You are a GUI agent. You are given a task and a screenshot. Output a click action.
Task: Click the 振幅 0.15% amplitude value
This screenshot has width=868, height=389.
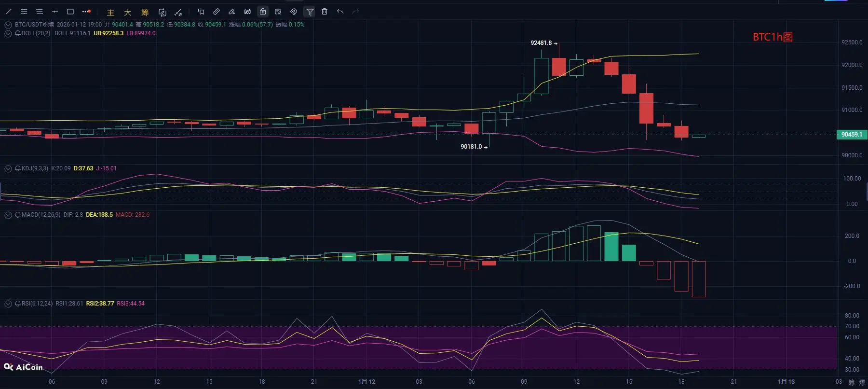tap(290, 25)
